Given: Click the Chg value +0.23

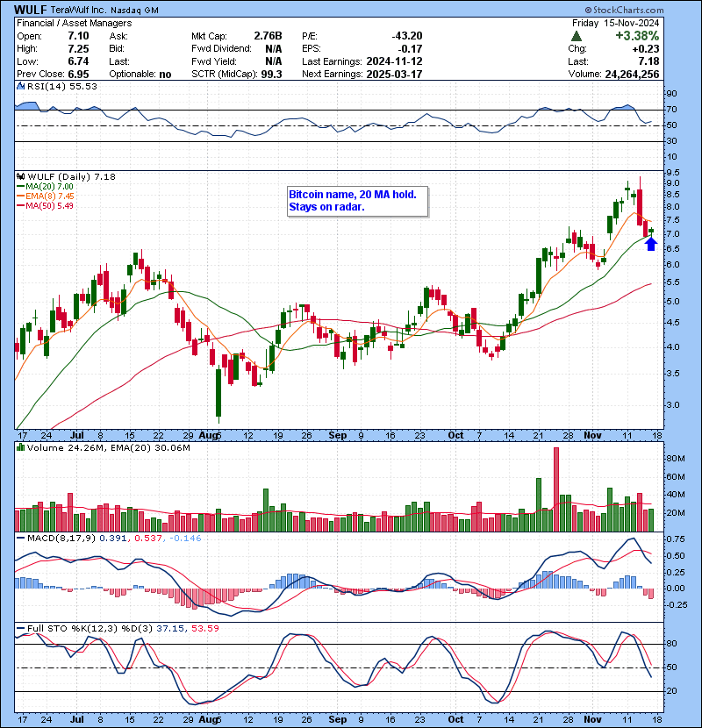Looking at the screenshot, I should tap(646, 49).
